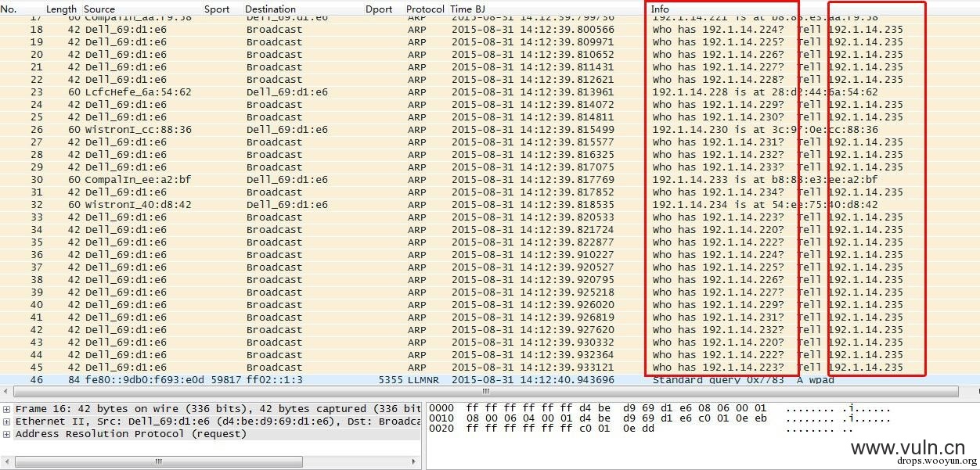Select packet 32 reply for 192.1.14.234
This screenshot has height=470, width=980.
point(490,205)
